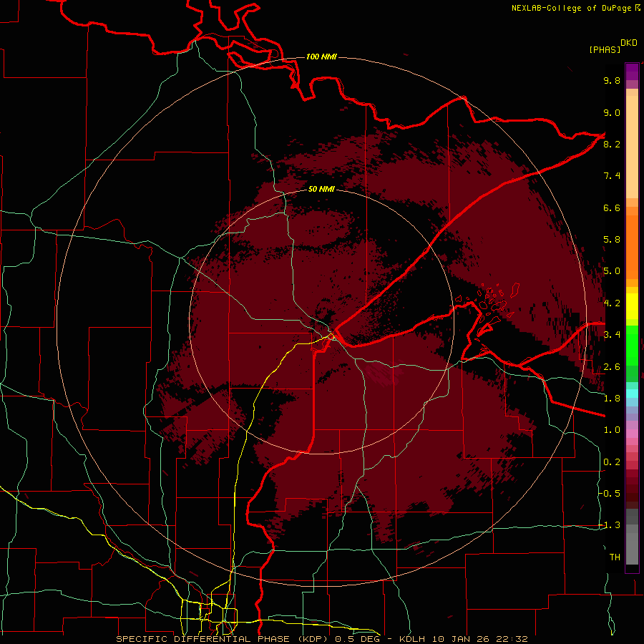Click the -1.3 value on color scale
This screenshot has width=644, height=644.
coord(610,525)
